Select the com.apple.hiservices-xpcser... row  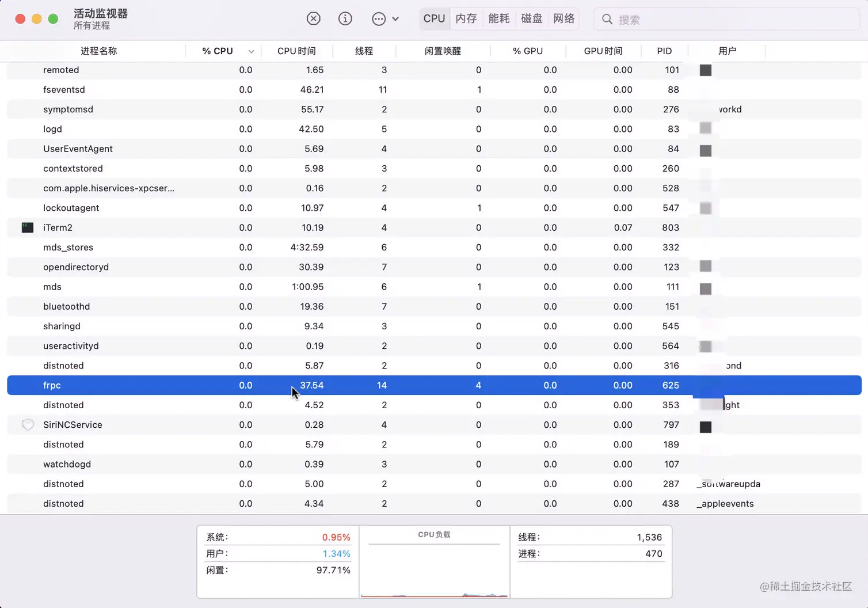pos(434,188)
